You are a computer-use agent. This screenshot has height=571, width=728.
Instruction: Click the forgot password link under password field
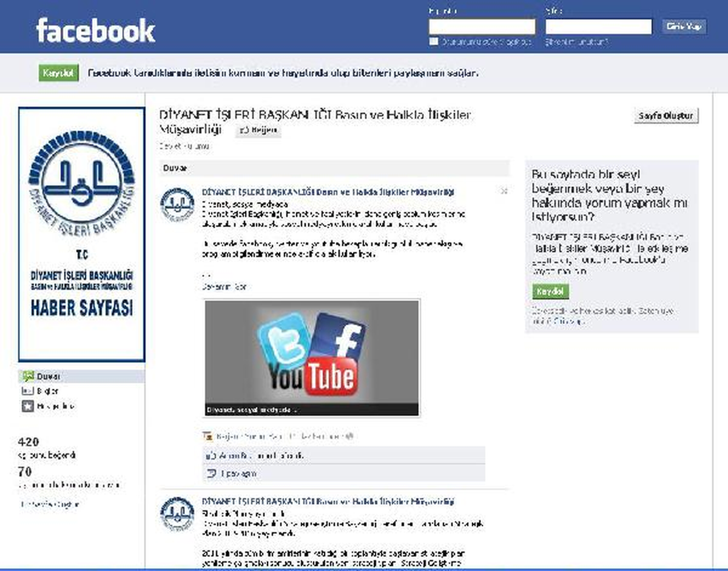point(576,42)
